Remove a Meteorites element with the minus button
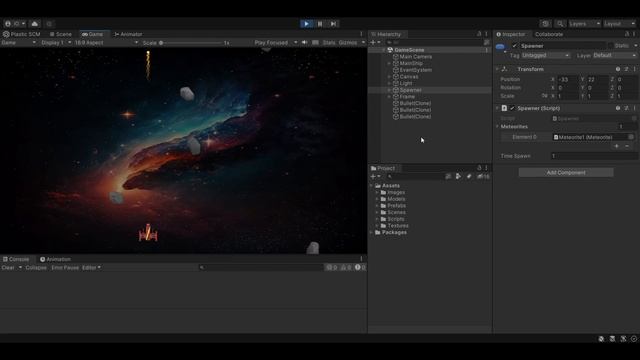The height and width of the screenshot is (360, 640). tap(627, 146)
